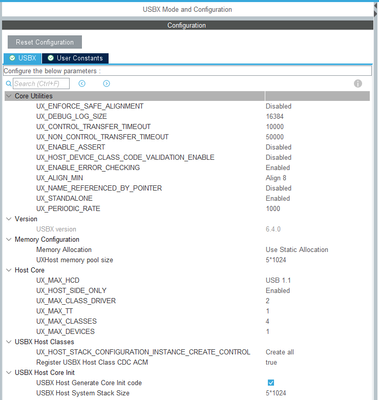The image size is (379, 400).
Task: Edit UX_DEBUG_LOG_SIZE value 16384
Action: (275, 116)
